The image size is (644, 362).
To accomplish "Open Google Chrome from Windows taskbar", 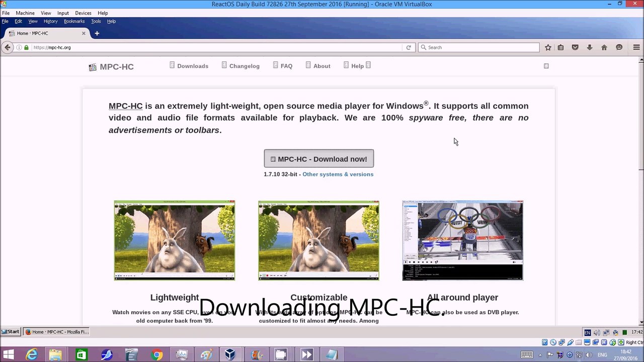I will [156, 355].
